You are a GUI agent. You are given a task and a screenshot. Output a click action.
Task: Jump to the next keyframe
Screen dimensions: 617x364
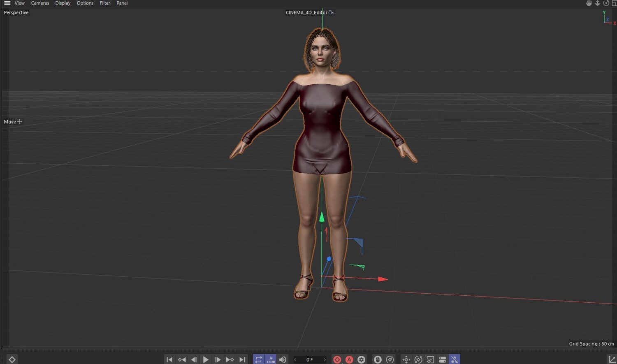click(x=230, y=359)
